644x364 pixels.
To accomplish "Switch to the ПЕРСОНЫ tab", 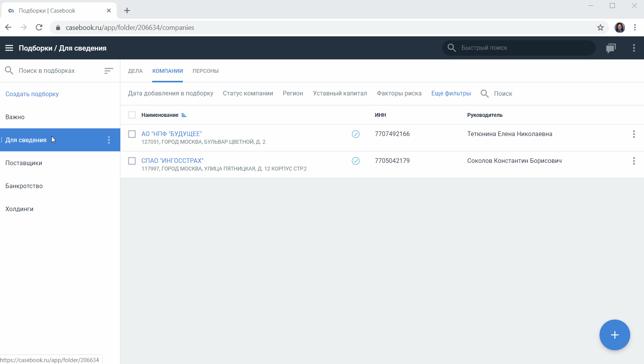I will coord(205,71).
